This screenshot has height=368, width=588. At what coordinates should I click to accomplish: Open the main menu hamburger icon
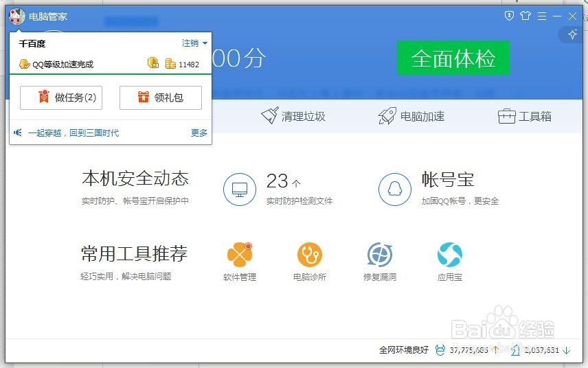pos(541,16)
